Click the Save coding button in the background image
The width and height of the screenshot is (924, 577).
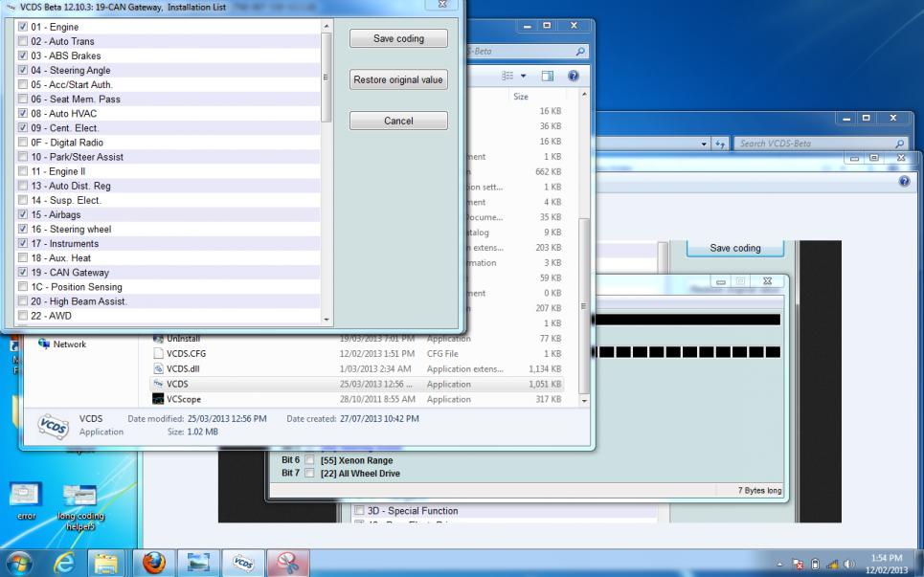click(734, 249)
